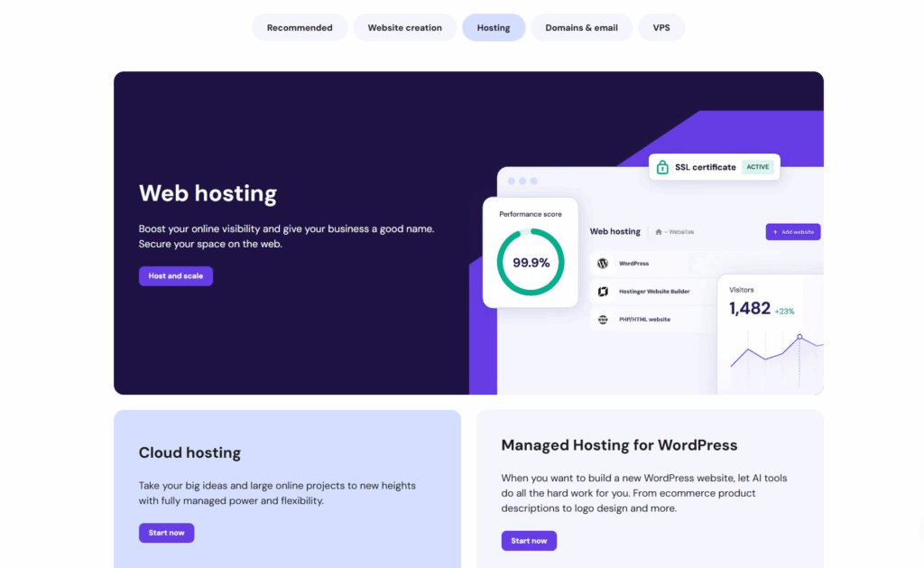Go to the Domains & email tab
Viewport: 924px width, 568px height.
(x=581, y=28)
